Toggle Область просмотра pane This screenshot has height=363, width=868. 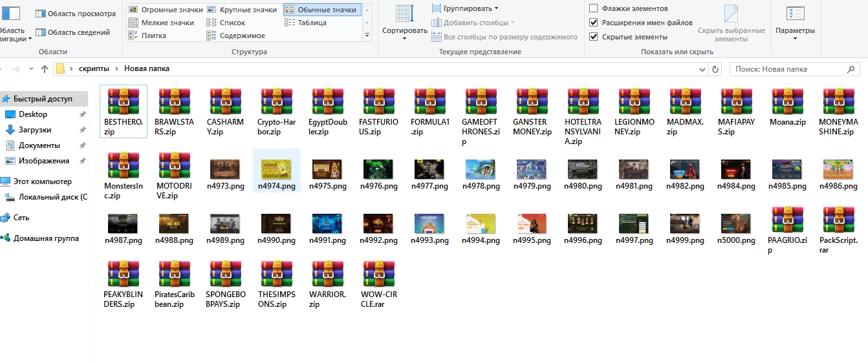[76, 14]
